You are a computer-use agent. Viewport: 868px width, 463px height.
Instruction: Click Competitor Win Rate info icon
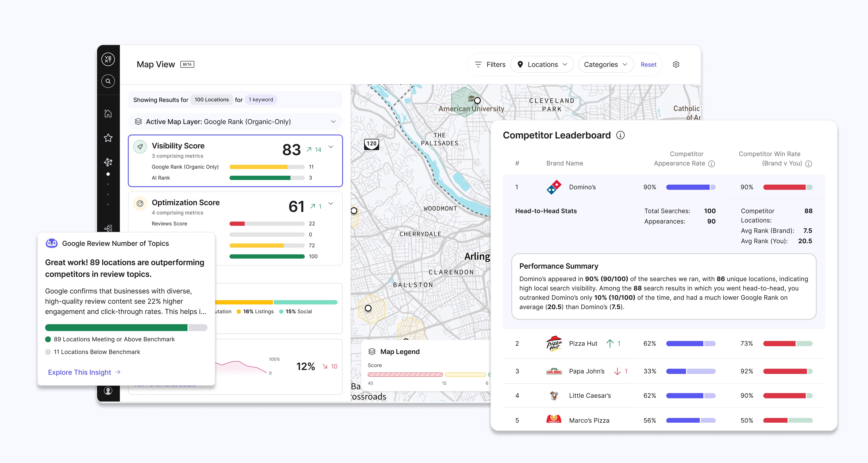coord(808,164)
